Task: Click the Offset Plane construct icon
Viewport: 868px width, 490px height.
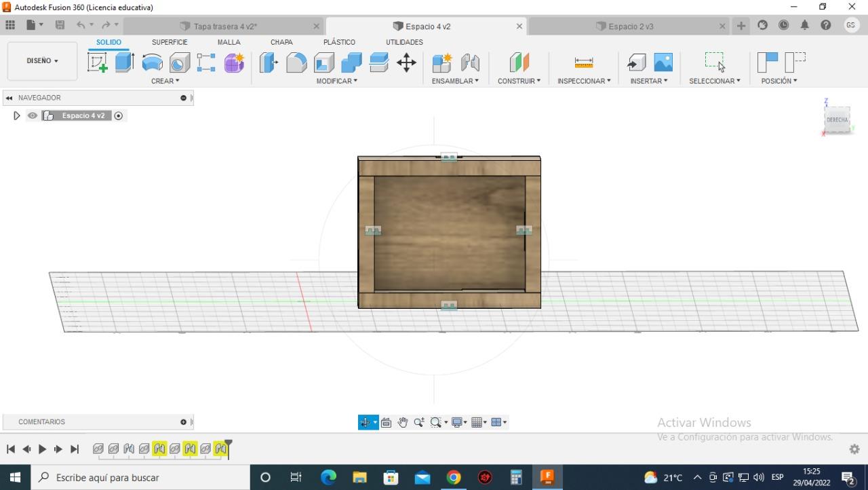Action: pyautogui.click(x=519, y=62)
